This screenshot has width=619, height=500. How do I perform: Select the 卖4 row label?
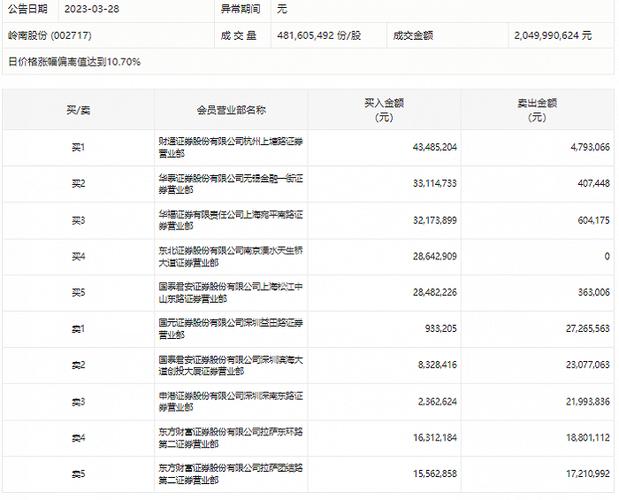(78, 438)
